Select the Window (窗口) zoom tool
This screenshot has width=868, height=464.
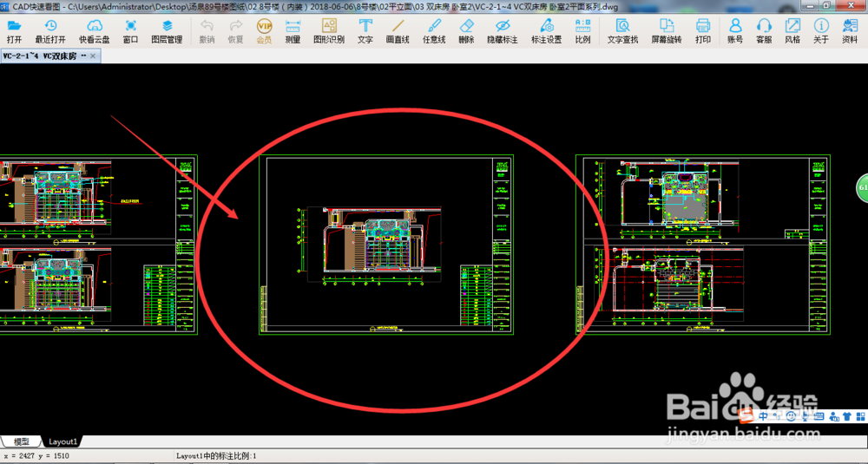click(130, 30)
